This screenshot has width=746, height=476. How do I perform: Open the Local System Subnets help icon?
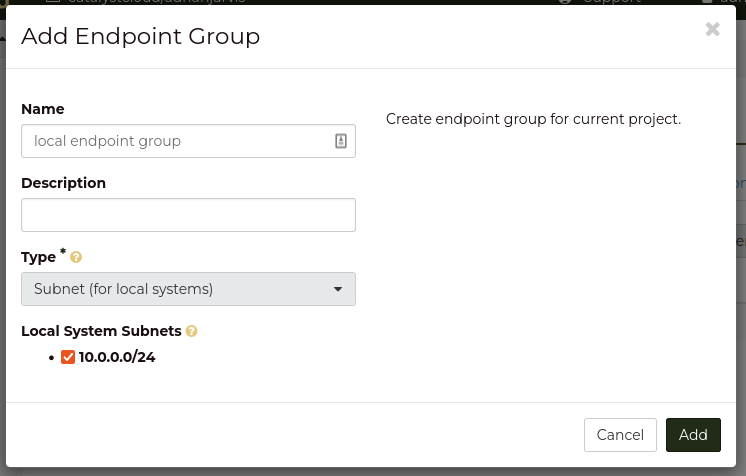point(191,331)
